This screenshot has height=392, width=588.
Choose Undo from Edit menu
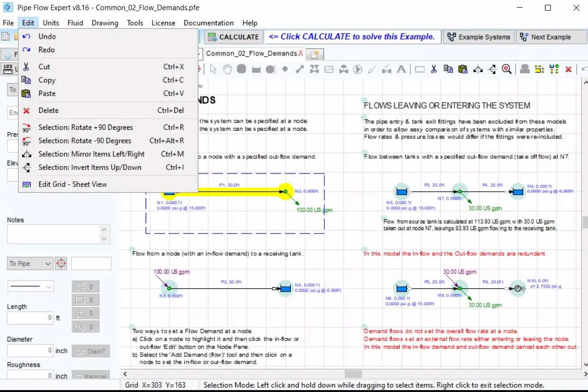[107, 36]
